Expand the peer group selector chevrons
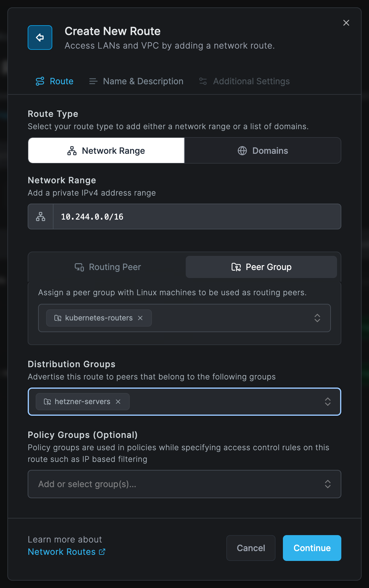 (317, 318)
